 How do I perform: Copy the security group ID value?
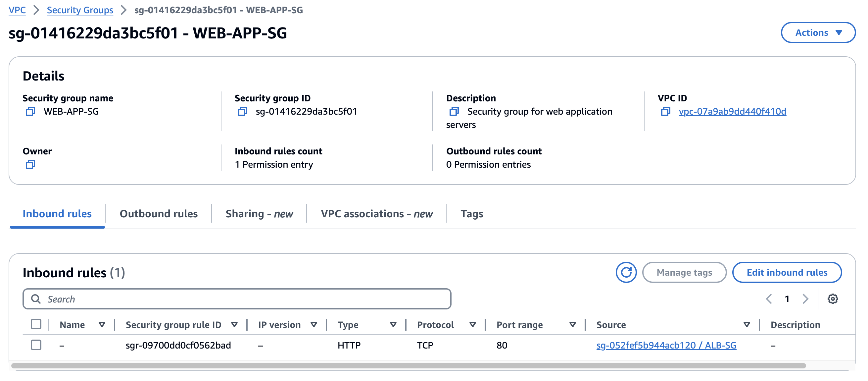(x=242, y=111)
